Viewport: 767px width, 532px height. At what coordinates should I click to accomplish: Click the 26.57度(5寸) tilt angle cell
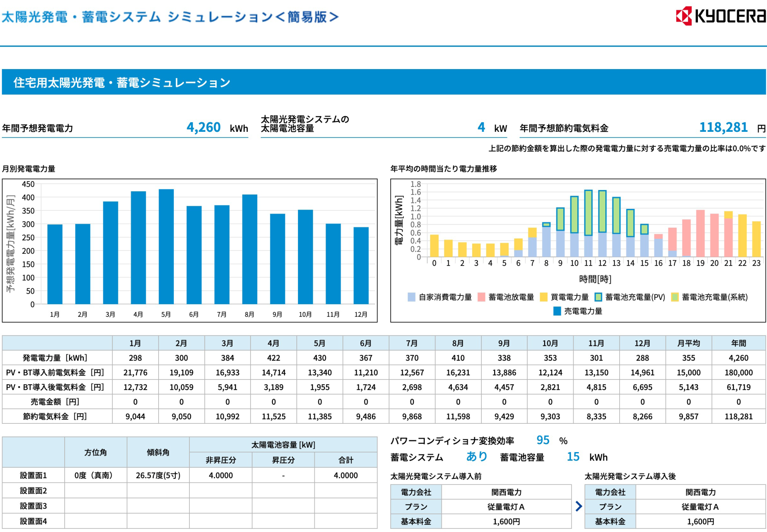click(x=158, y=475)
